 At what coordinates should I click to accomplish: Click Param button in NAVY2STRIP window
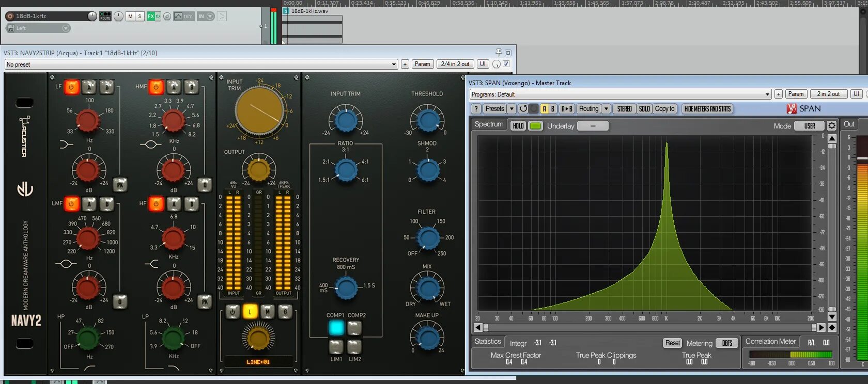tap(422, 64)
